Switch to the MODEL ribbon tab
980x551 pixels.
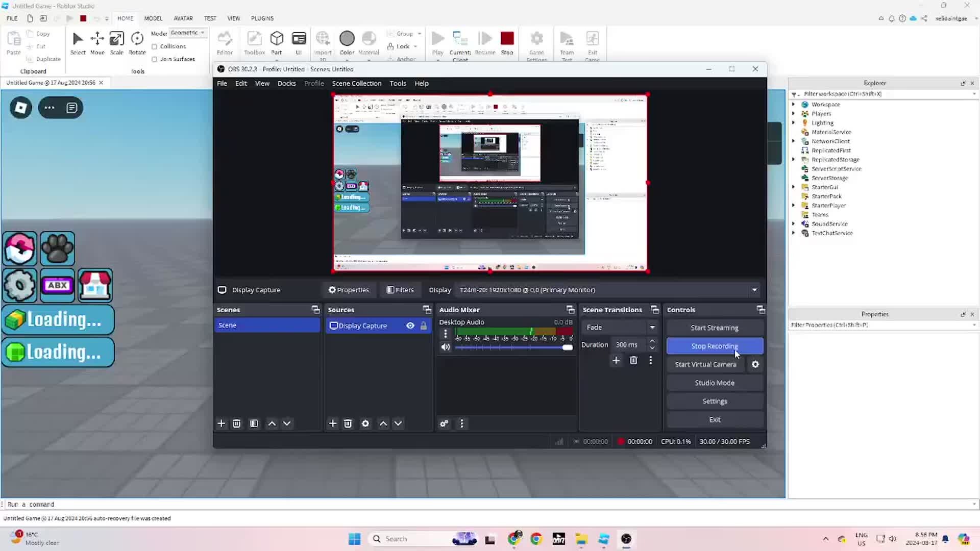[x=153, y=18]
